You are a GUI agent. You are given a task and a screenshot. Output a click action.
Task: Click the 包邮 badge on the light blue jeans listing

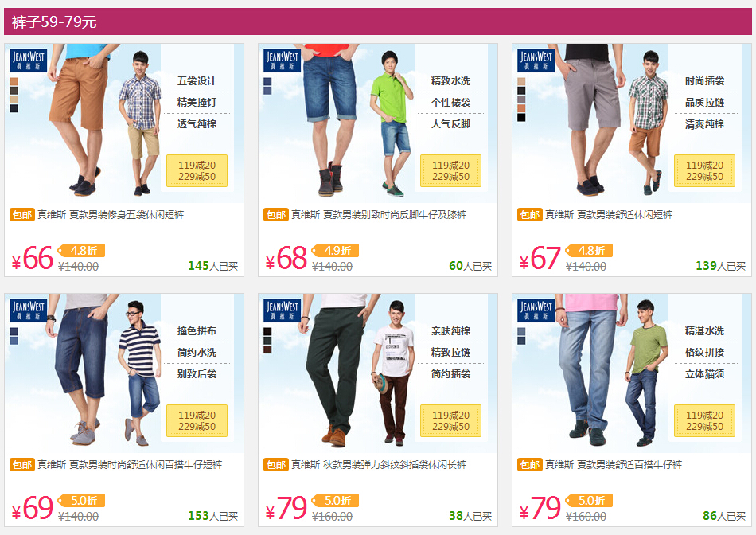click(x=530, y=465)
